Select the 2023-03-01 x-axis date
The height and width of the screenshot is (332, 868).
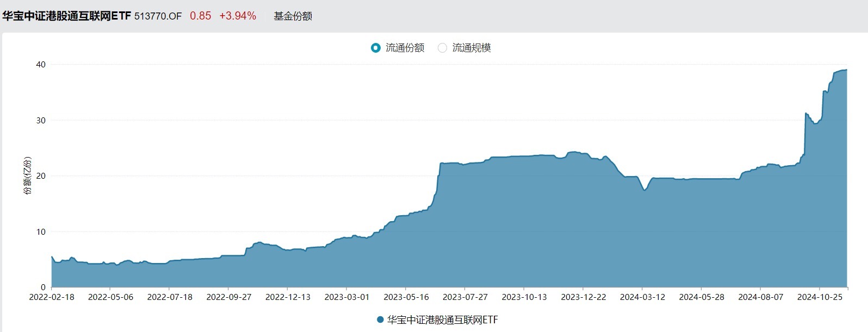click(x=347, y=297)
